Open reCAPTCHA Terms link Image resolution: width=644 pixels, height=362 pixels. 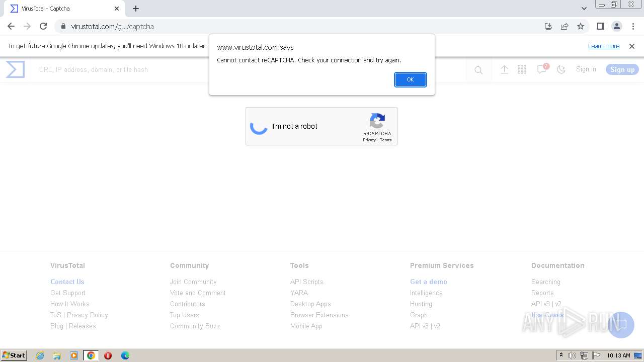(x=386, y=140)
